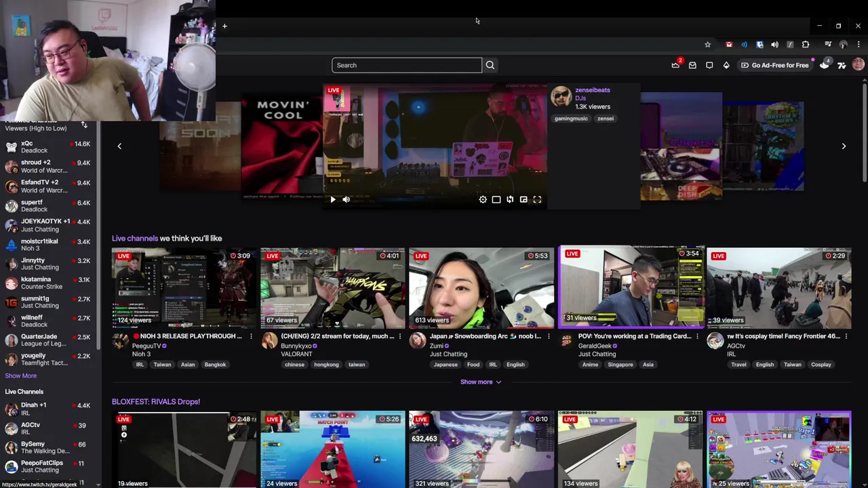Open the mini player from the featured stream
868x488 pixels.
coord(524,199)
